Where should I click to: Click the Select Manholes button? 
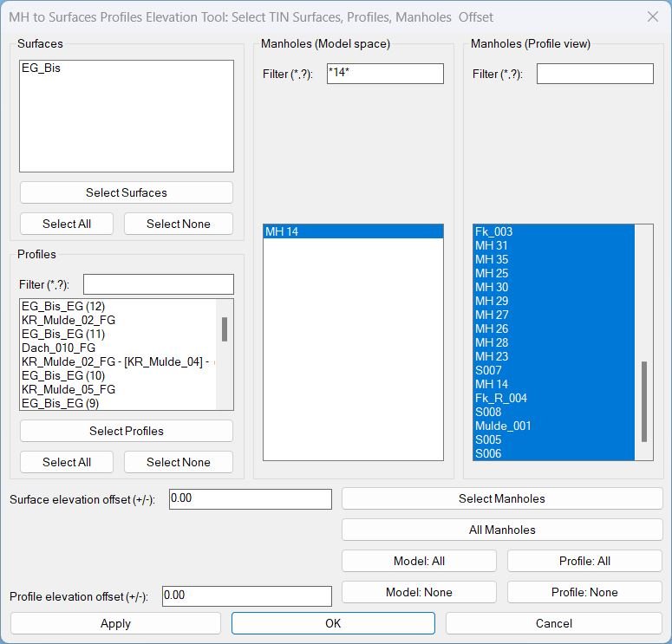point(502,498)
